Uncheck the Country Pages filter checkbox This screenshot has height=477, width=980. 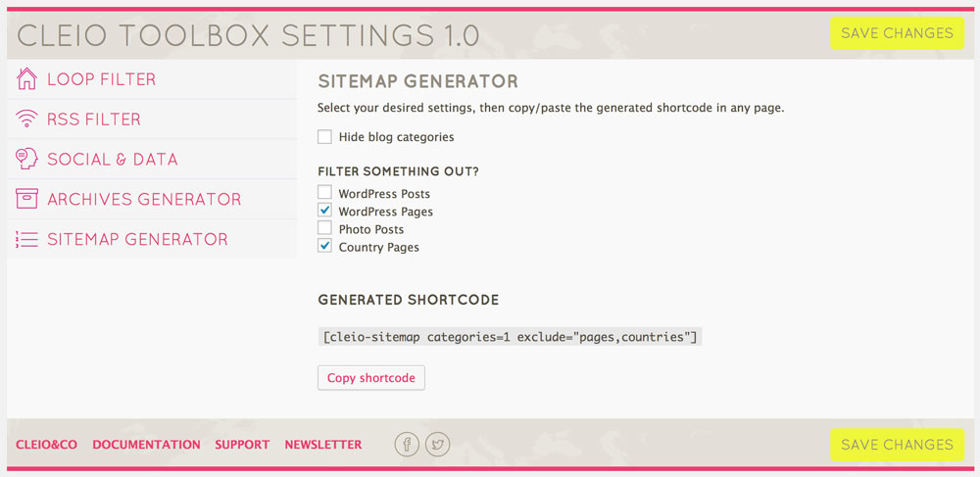324,246
